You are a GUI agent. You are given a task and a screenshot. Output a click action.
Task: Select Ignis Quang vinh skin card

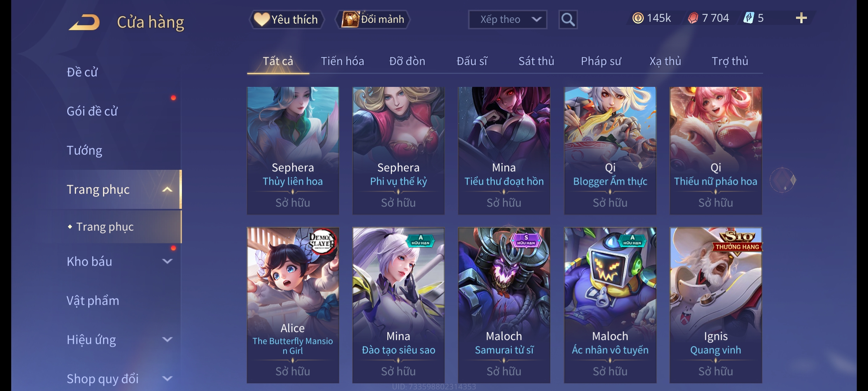pos(716,305)
